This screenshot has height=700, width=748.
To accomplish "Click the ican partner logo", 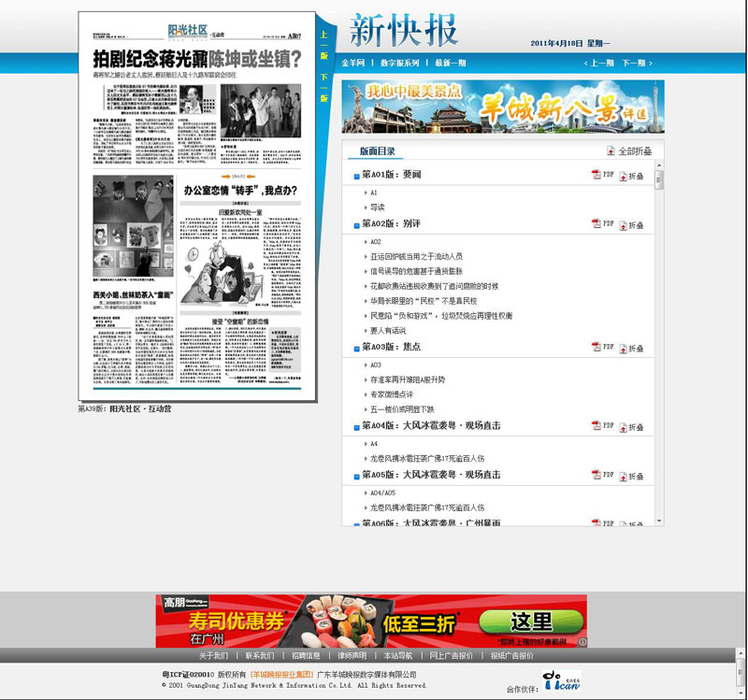I will tap(562, 680).
